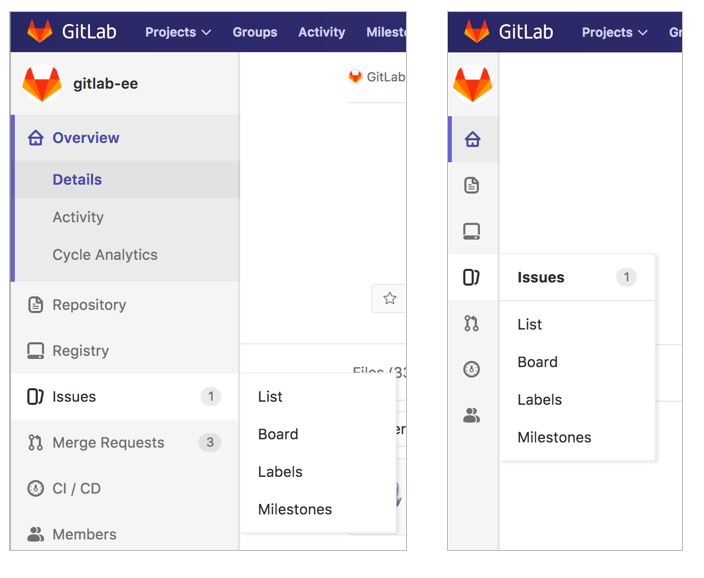Choose Board in the left Issues flyout

click(x=278, y=434)
